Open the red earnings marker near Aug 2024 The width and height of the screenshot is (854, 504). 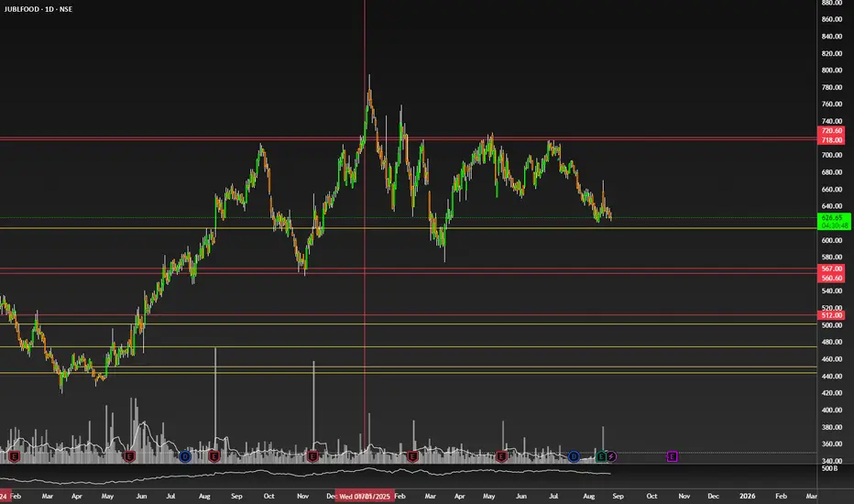click(x=214, y=456)
